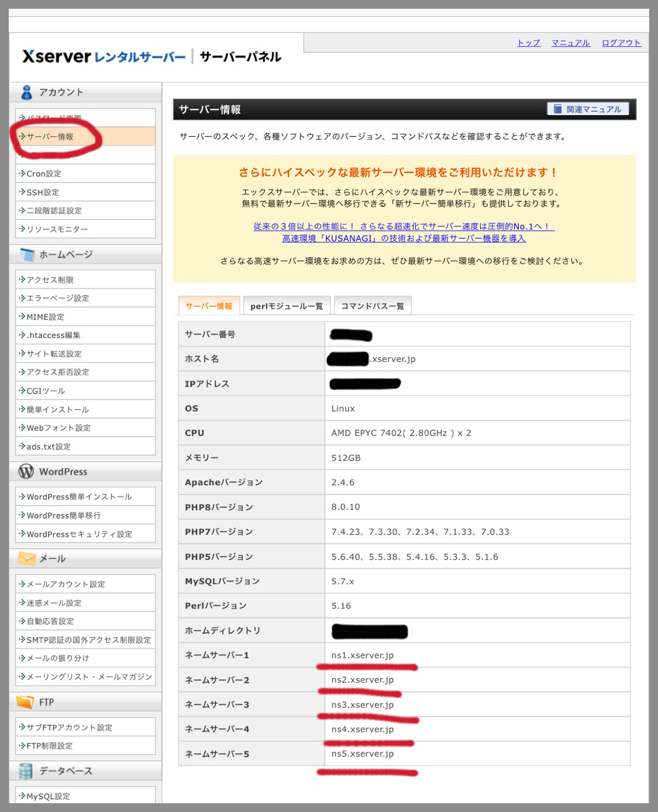Open Webフォント設定 menu item
This screenshot has height=812, width=658.
tap(85, 428)
